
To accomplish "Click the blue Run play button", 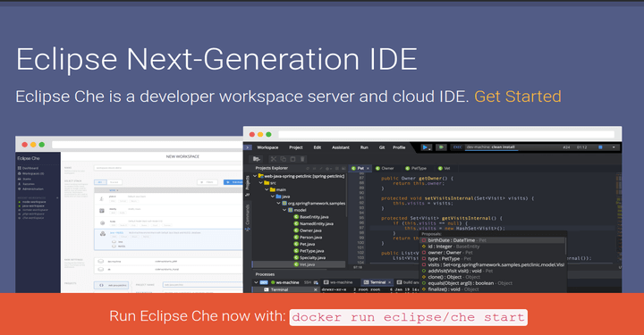I will point(425,147).
